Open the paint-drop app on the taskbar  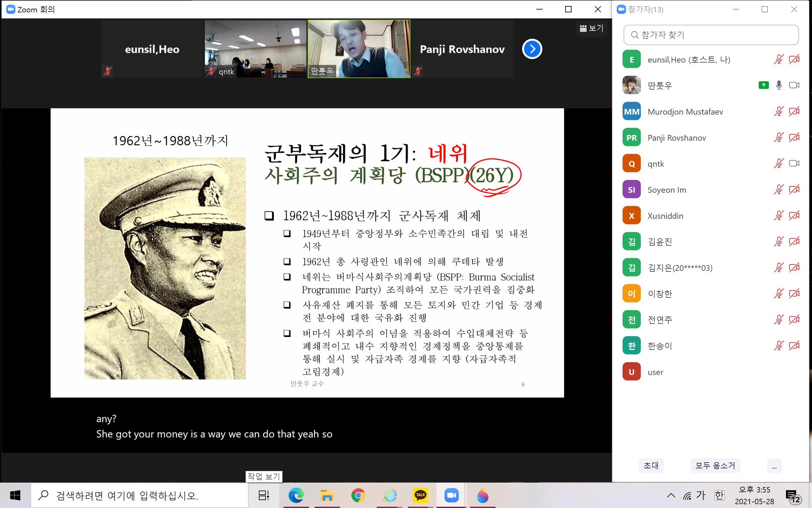click(x=482, y=495)
